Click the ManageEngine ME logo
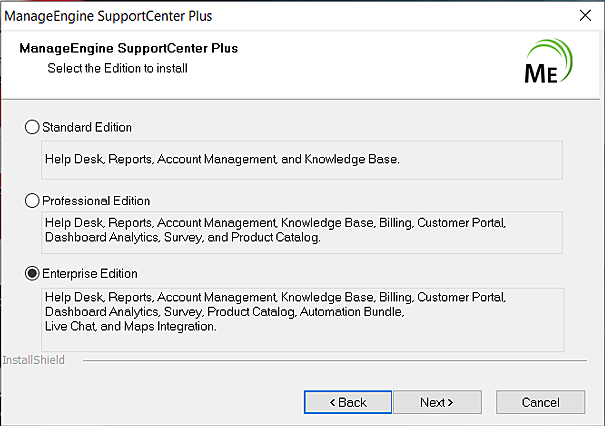 [549, 62]
